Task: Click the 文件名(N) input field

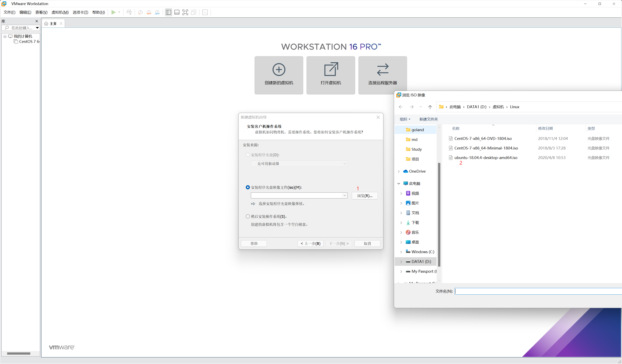Action: pos(538,291)
